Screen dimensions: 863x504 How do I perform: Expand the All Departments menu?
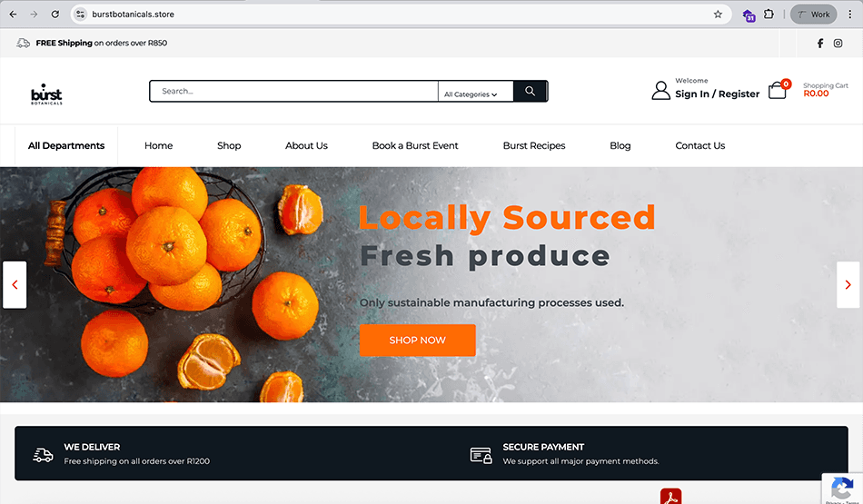(x=66, y=146)
